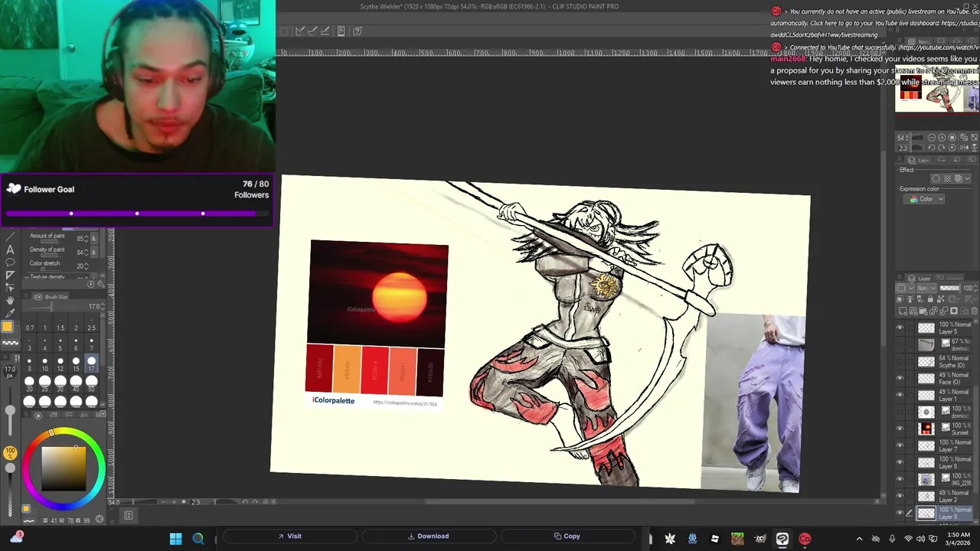Viewport: 980px width, 551px height.
Task: Hide Layer 8 visibility eye
Action: [900, 462]
